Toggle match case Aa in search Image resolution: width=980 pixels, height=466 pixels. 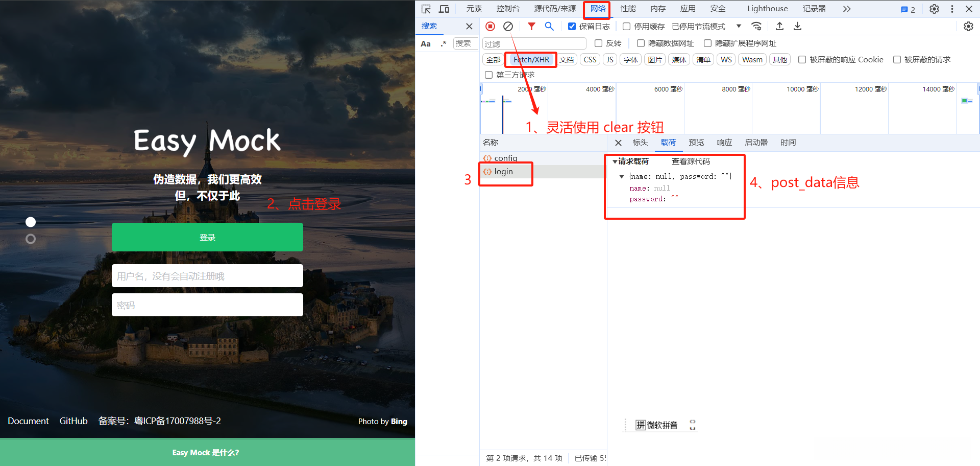[426, 44]
